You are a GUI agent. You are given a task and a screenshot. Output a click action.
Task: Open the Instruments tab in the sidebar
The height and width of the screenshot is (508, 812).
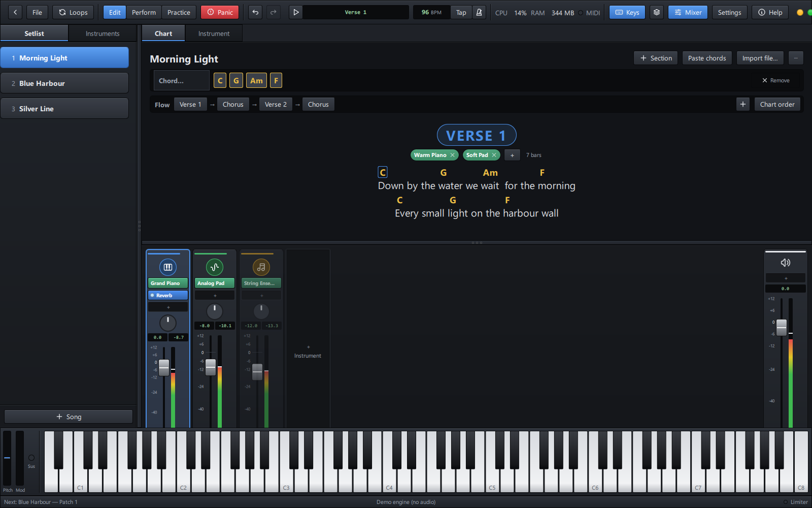click(103, 34)
